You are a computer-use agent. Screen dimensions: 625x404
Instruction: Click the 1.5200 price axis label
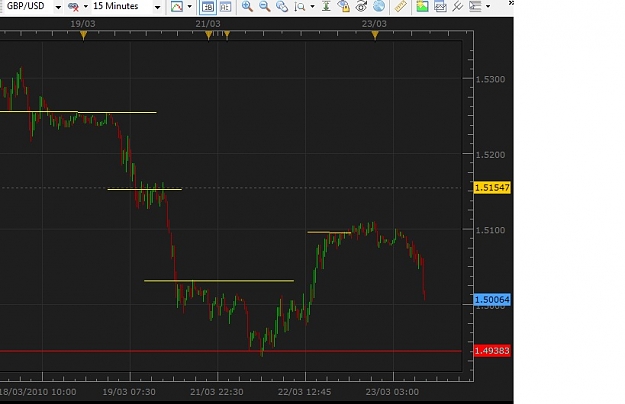490,155
